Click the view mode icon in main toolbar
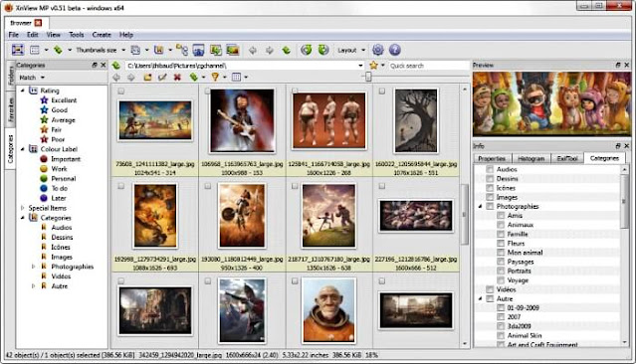This screenshot has height=364, width=636. point(35,50)
